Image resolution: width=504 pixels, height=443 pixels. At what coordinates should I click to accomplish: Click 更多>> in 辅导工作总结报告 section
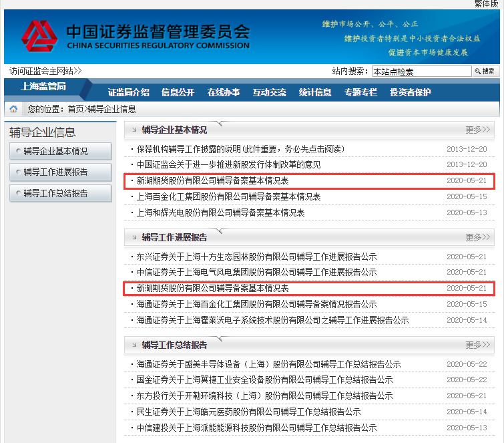[478, 345]
